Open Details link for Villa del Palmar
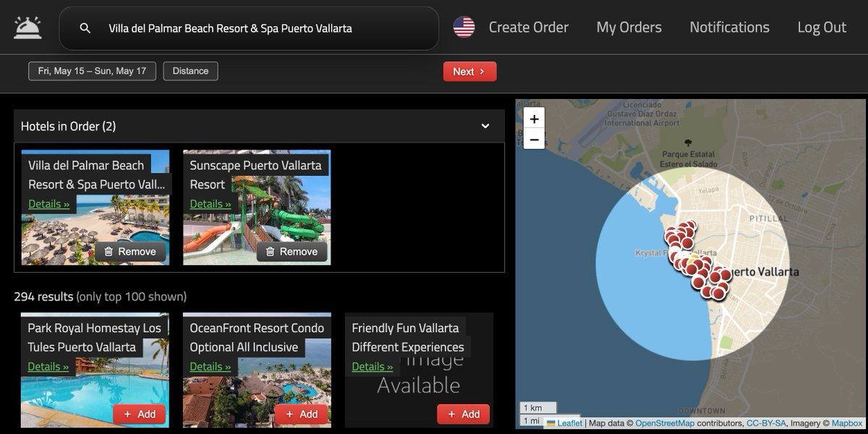The width and height of the screenshot is (868, 434). [x=49, y=204]
